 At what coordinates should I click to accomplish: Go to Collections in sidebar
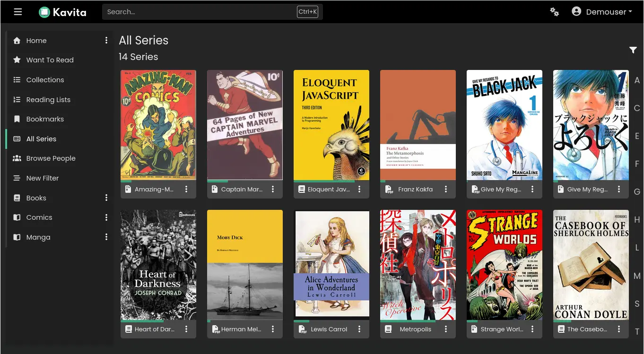click(x=45, y=80)
